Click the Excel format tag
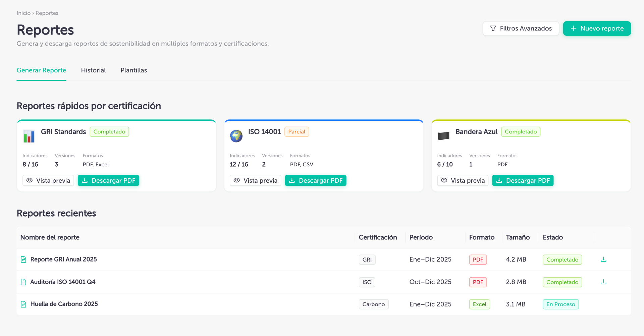The image size is (644, 336). click(x=480, y=304)
